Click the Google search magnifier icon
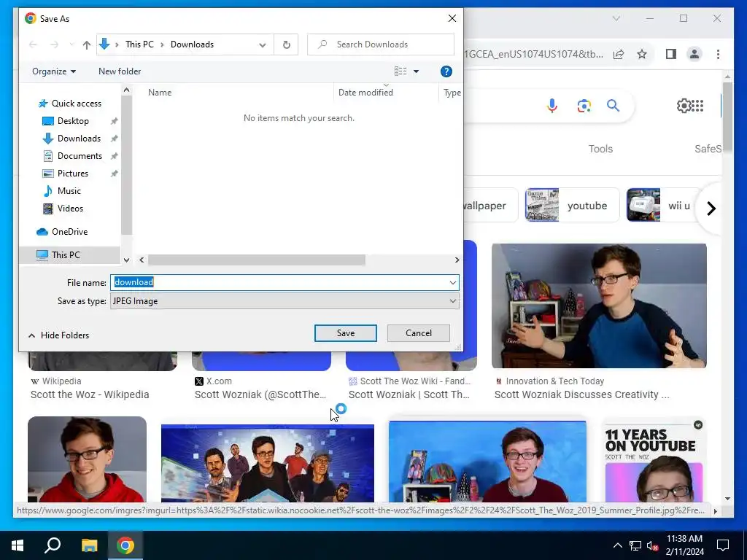747x560 pixels. [613, 105]
